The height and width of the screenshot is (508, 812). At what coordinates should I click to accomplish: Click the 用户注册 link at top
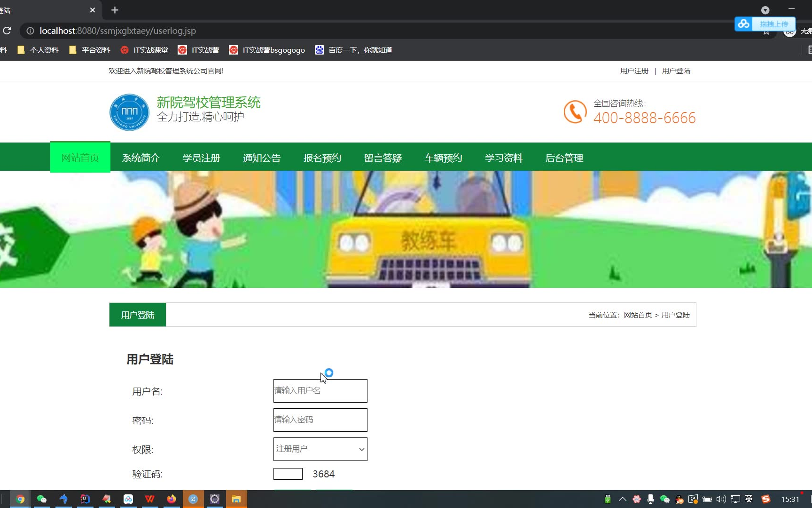[x=634, y=71]
